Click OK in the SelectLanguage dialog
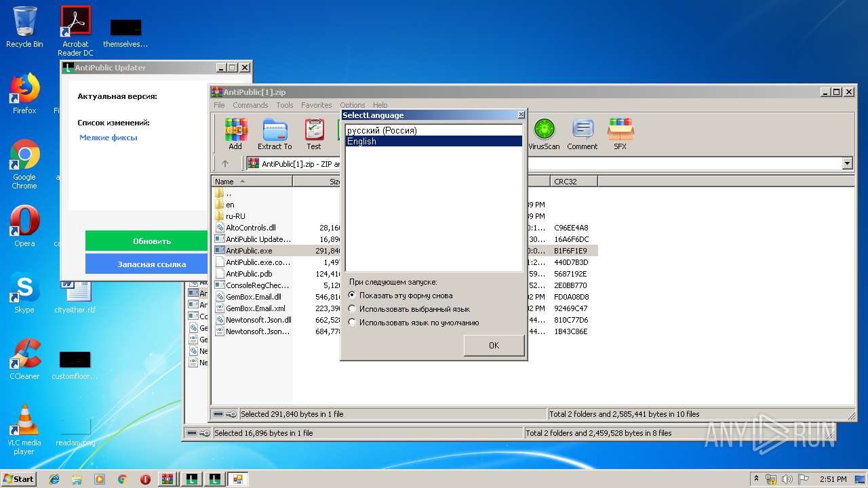 [x=494, y=345]
